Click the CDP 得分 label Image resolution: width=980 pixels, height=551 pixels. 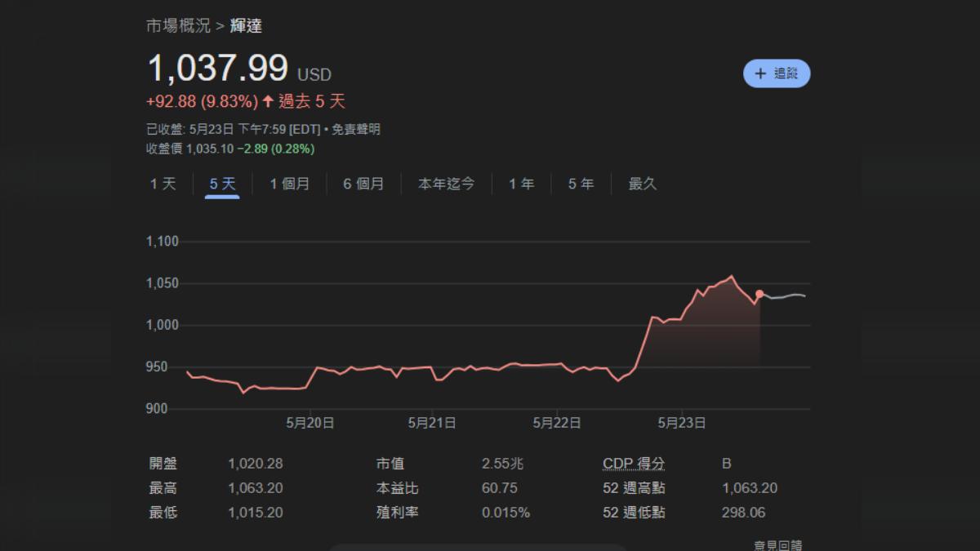click(634, 464)
